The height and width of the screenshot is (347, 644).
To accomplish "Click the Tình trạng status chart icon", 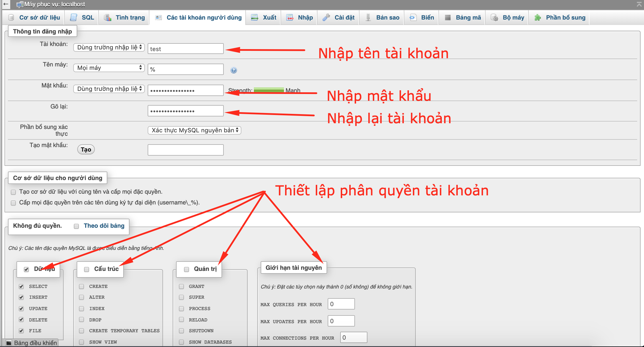I will click(x=108, y=18).
